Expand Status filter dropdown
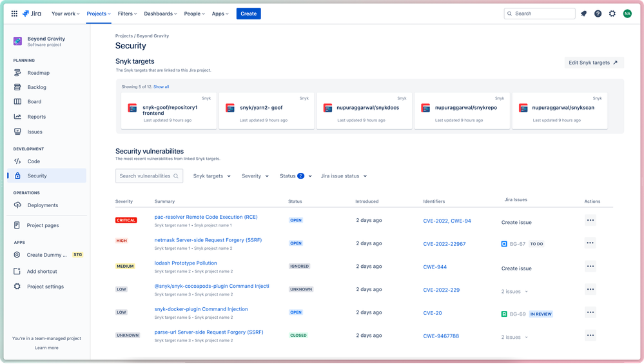This screenshot has width=644, height=364. point(296,176)
